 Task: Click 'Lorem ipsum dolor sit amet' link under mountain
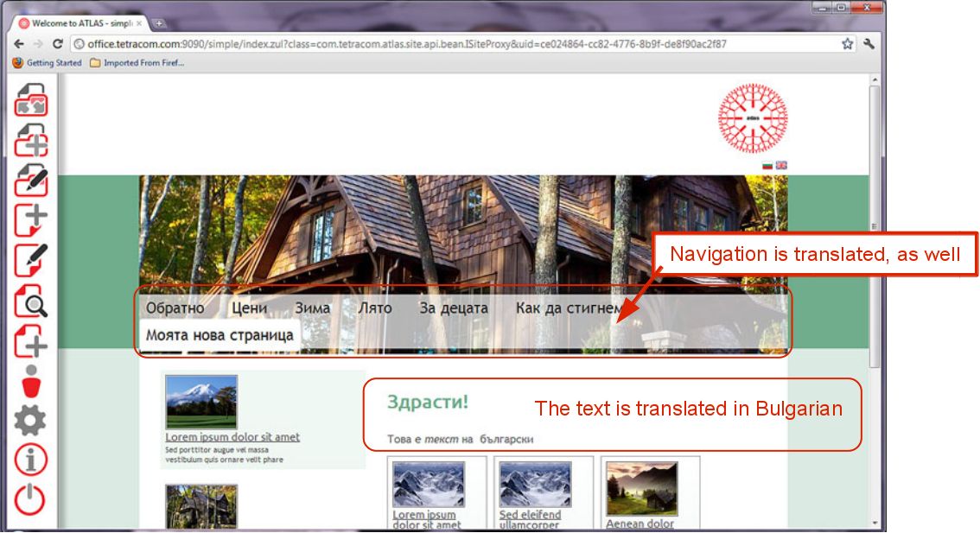point(232,437)
